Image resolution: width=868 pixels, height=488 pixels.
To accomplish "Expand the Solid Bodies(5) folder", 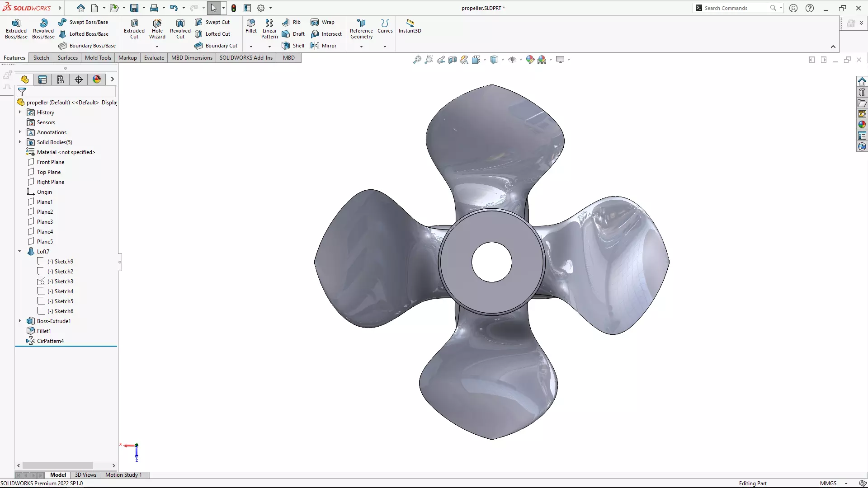I will point(20,142).
